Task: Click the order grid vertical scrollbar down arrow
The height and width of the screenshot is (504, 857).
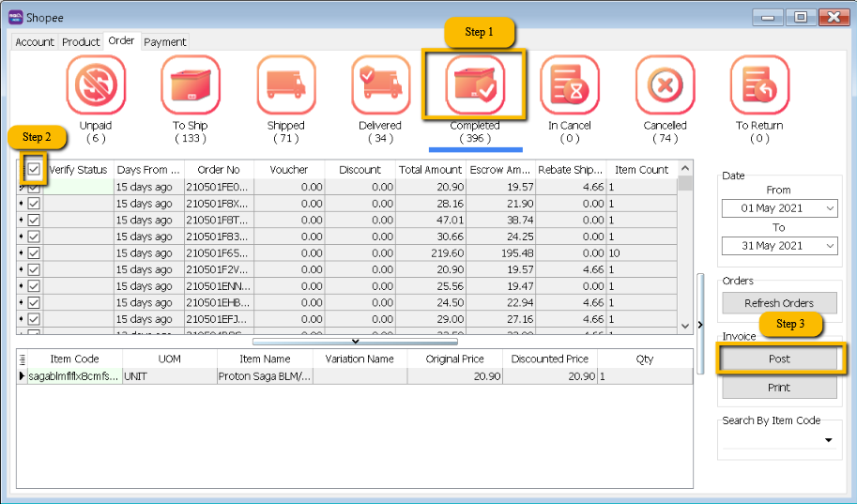Action: (x=685, y=325)
